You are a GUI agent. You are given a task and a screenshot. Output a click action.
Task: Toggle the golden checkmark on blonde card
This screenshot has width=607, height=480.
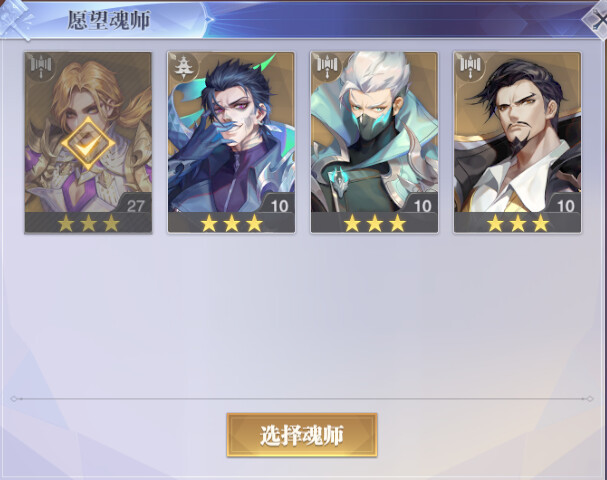pos(88,143)
